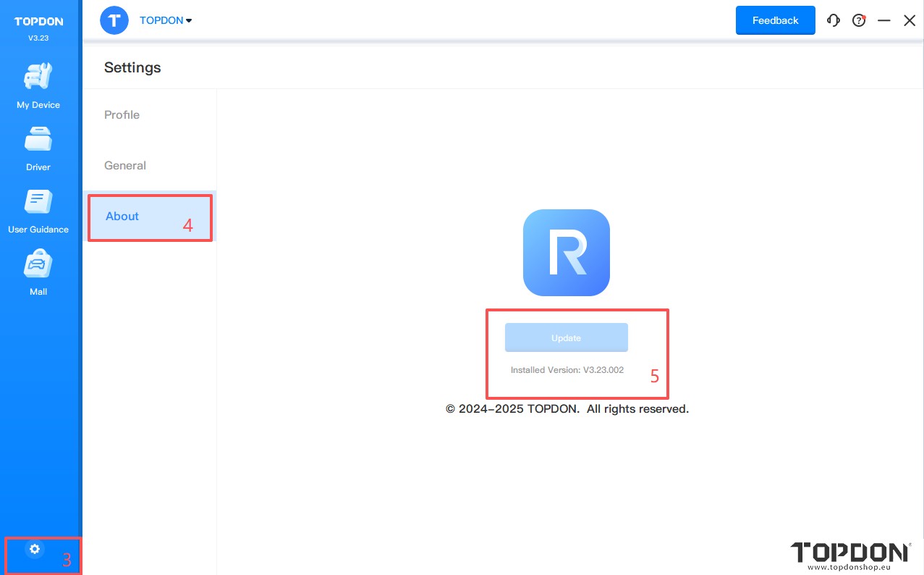Click the settings gear icon

[x=34, y=549]
